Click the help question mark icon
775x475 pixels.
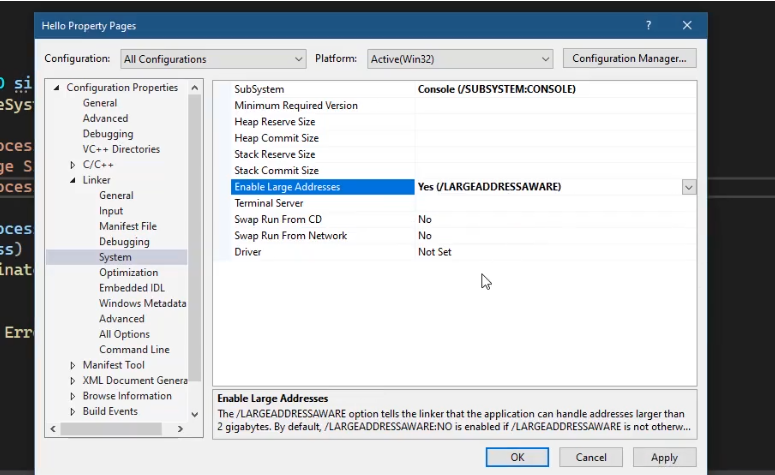(648, 26)
